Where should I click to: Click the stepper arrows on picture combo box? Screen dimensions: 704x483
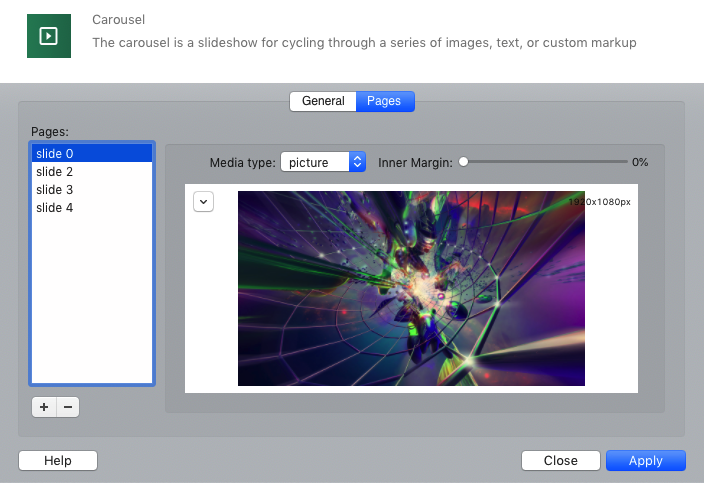click(x=358, y=162)
